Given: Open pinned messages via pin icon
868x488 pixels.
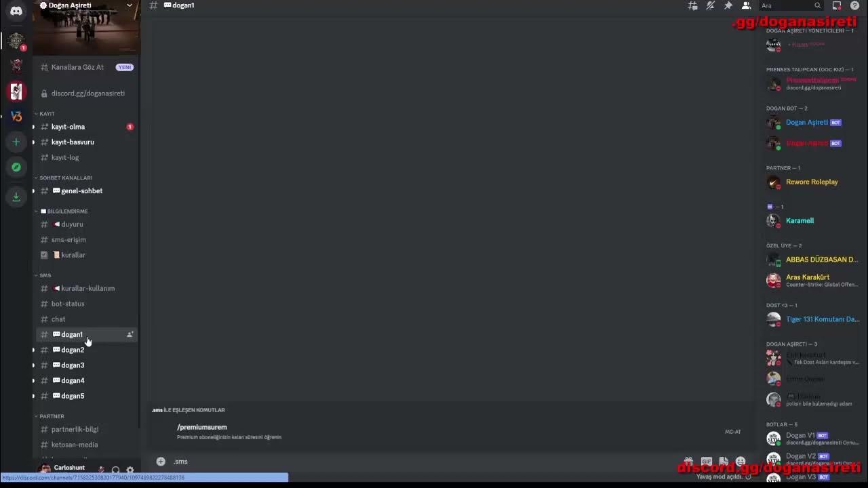Looking at the screenshot, I should [728, 5].
